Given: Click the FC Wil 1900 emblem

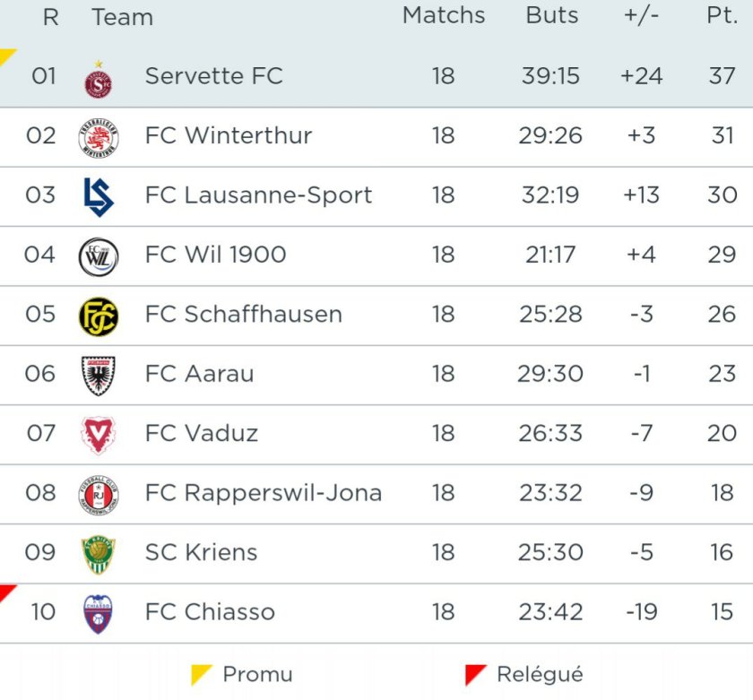Looking at the screenshot, I should (98, 256).
